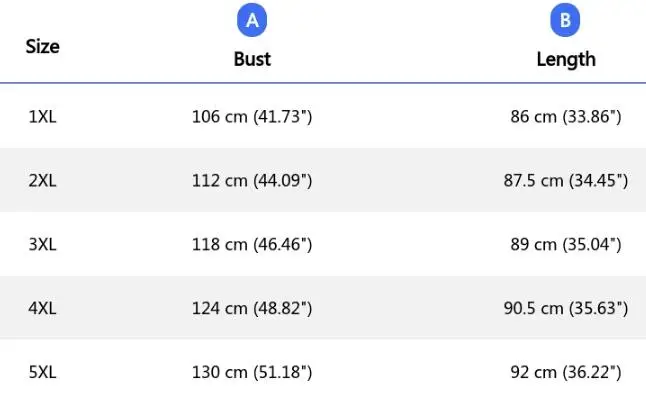Select the 92 cm length value

tap(566, 372)
